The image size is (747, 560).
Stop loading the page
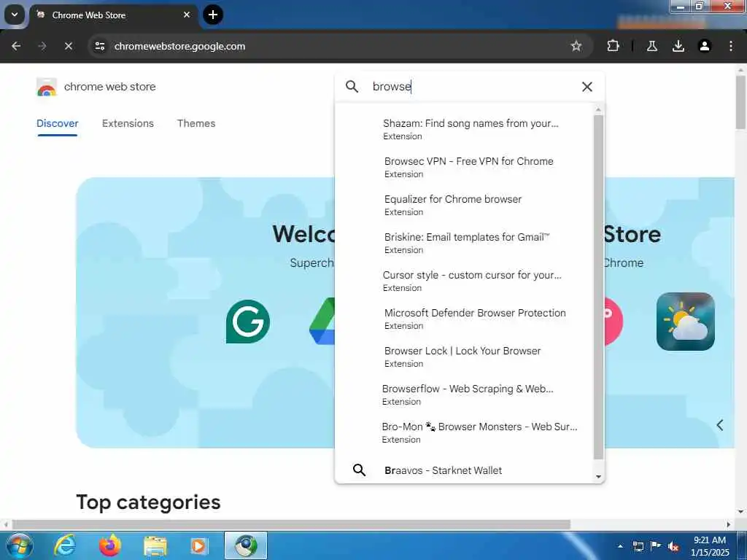(x=68, y=46)
